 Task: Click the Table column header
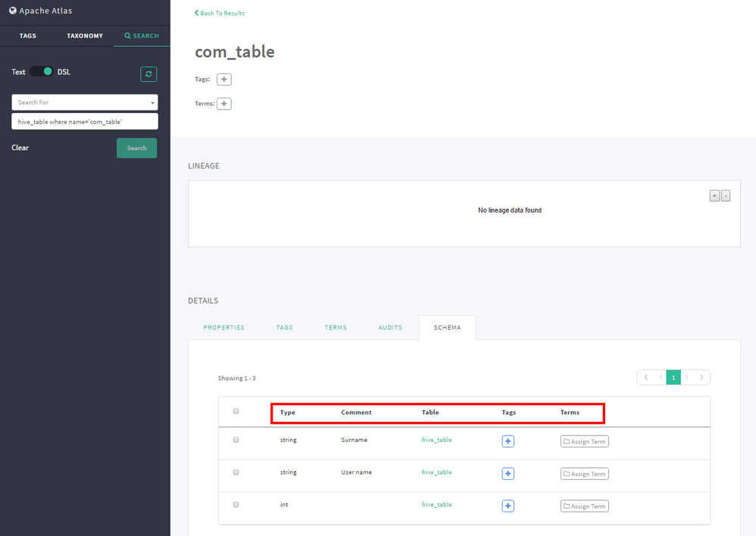pyautogui.click(x=430, y=412)
